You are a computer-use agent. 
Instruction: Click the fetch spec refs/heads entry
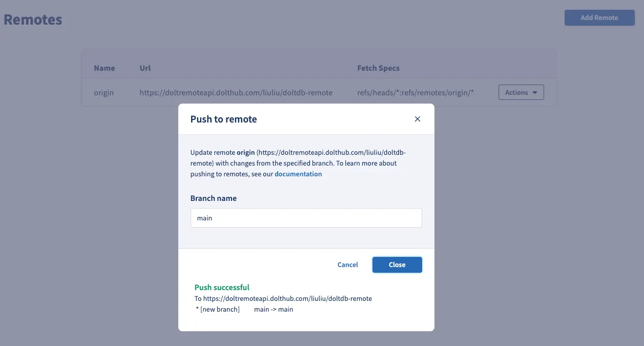coord(414,92)
